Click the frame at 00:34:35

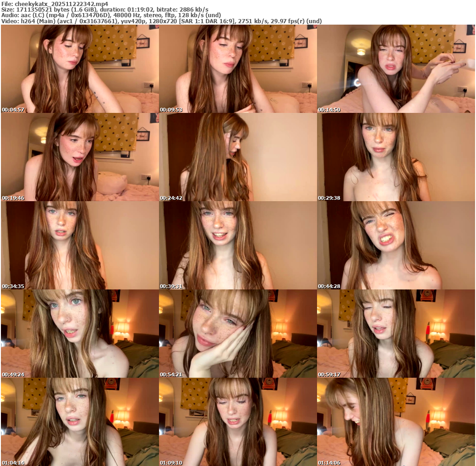(80, 245)
